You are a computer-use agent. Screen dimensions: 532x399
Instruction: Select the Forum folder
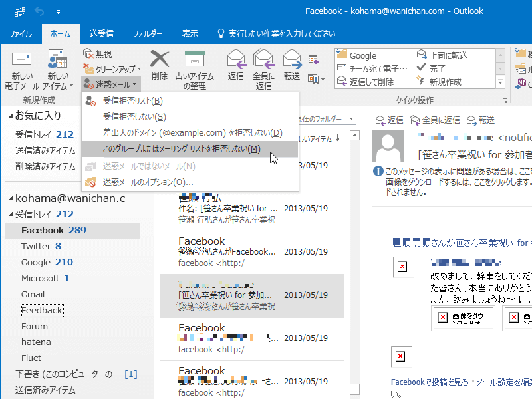(35, 326)
